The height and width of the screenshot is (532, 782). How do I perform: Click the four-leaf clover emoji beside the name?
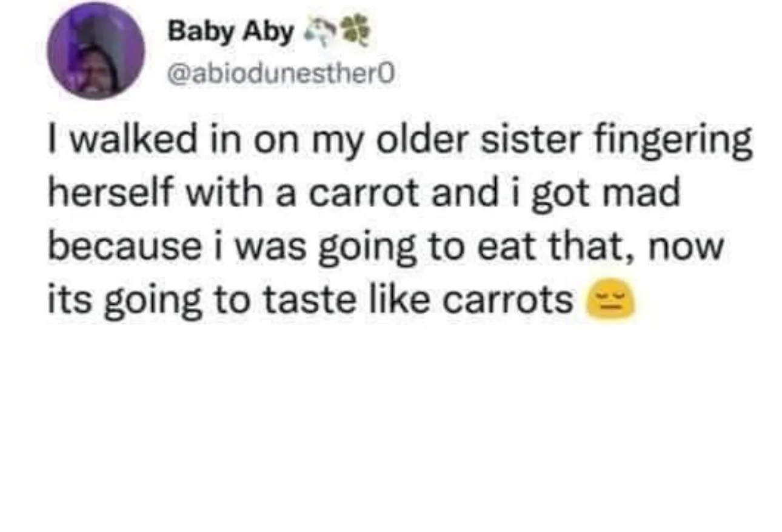(356, 30)
